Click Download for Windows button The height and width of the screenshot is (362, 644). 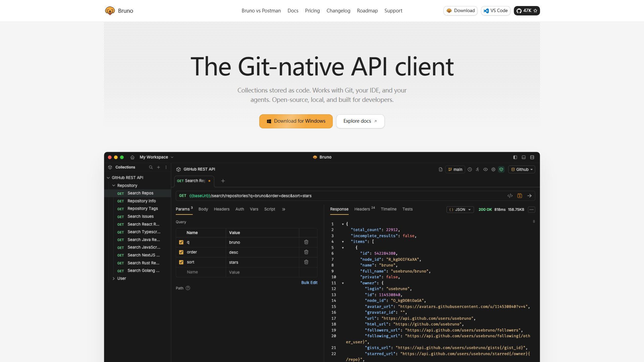coord(296,121)
